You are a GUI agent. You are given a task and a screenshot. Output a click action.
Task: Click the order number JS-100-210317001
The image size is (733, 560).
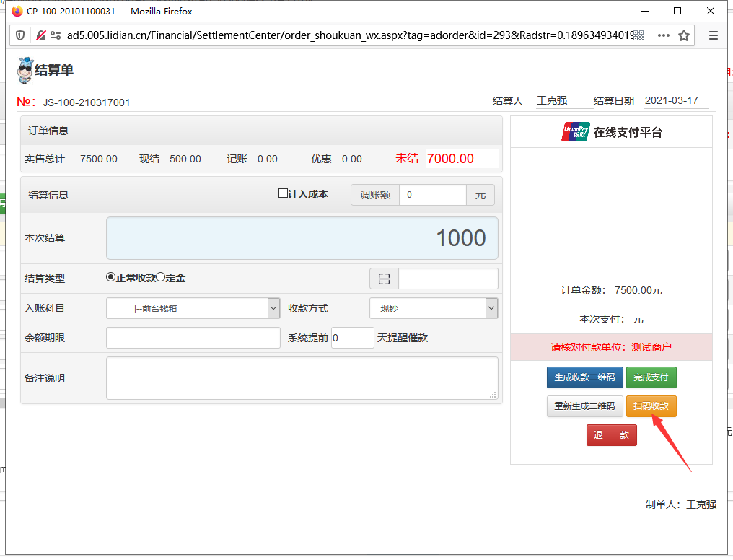(x=87, y=103)
